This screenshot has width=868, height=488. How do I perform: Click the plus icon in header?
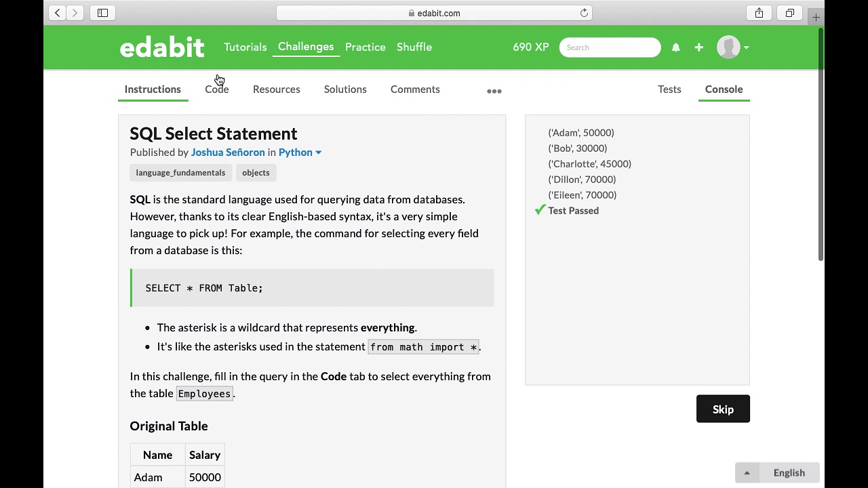[x=698, y=47]
